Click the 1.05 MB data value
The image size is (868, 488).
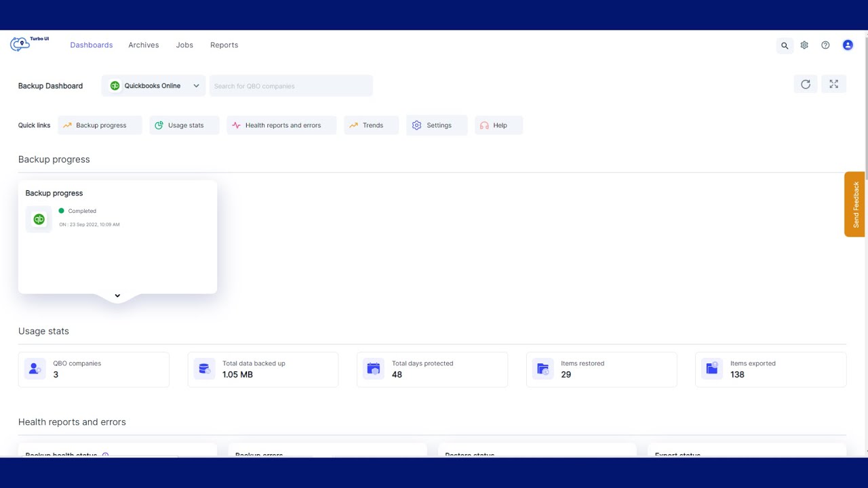tap(237, 374)
